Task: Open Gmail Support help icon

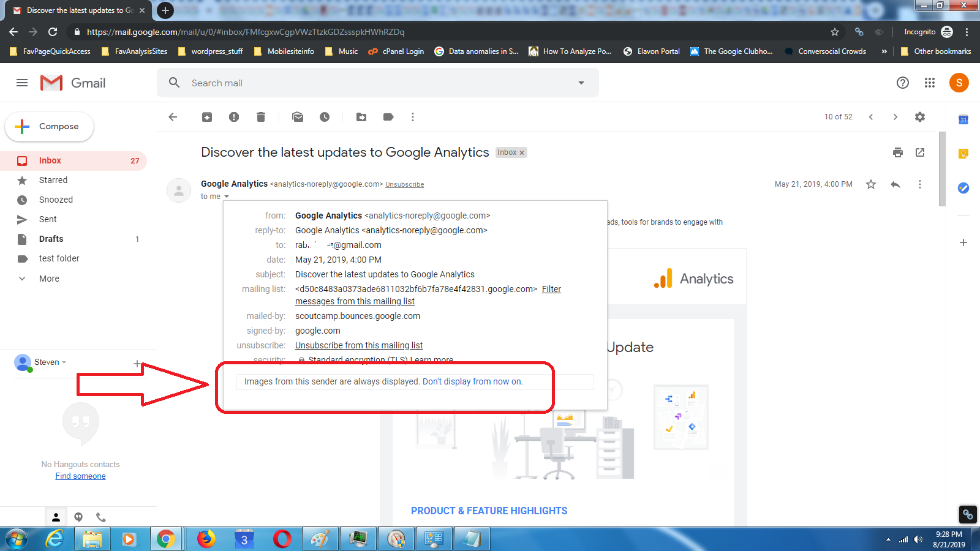Action: click(903, 83)
